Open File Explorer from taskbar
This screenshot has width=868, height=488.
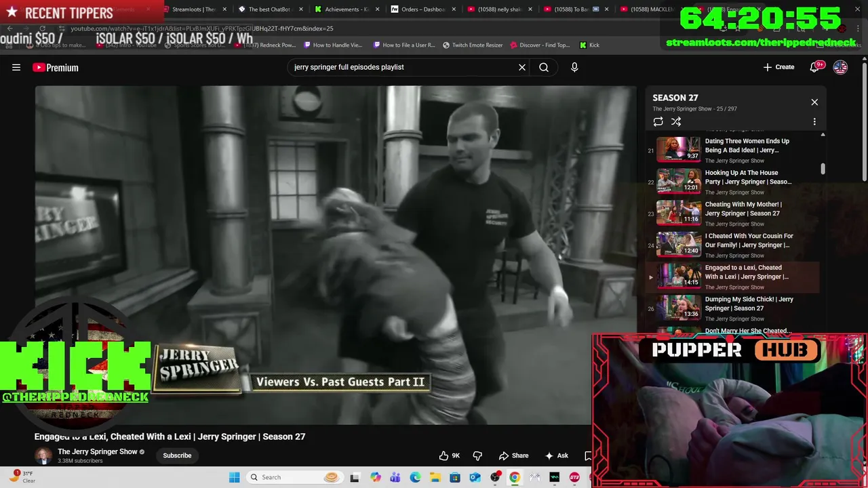pyautogui.click(x=435, y=477)
